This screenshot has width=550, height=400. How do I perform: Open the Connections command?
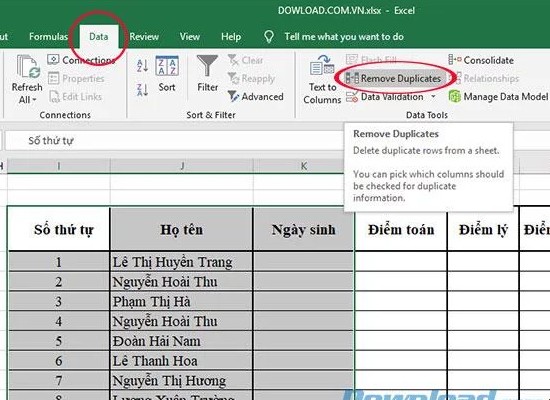81,60
